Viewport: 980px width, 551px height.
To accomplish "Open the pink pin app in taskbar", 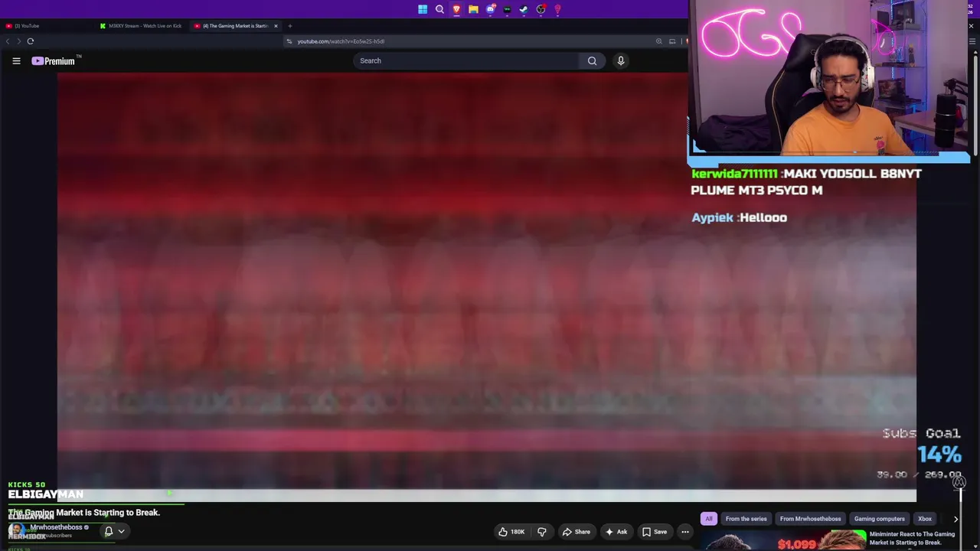I will click(557, 9).
